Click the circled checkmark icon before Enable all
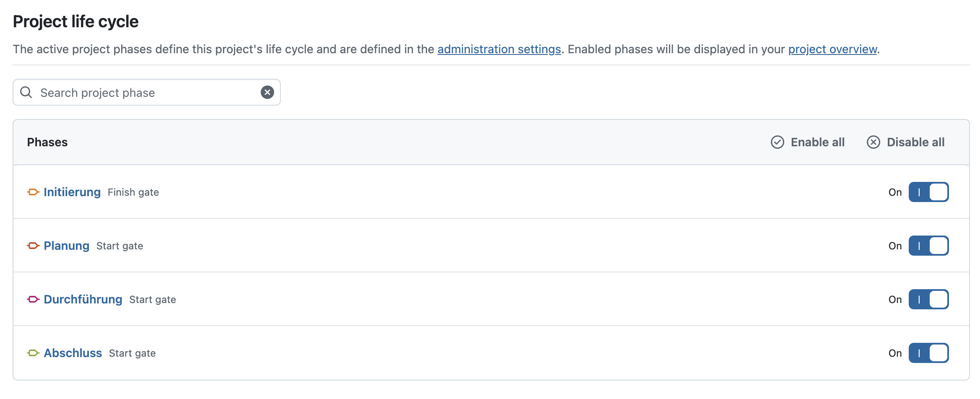The image size is (980, 399). click(778, 142)
